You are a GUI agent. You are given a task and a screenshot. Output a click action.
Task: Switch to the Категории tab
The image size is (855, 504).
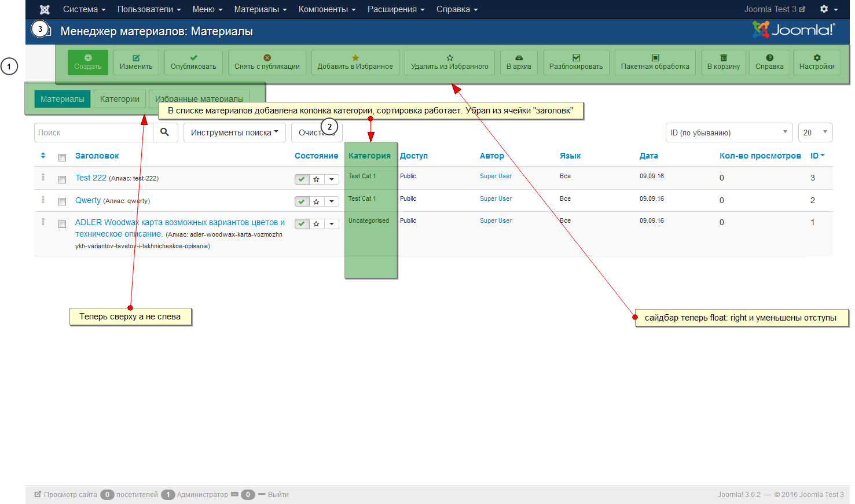click(x=120, y=99)
